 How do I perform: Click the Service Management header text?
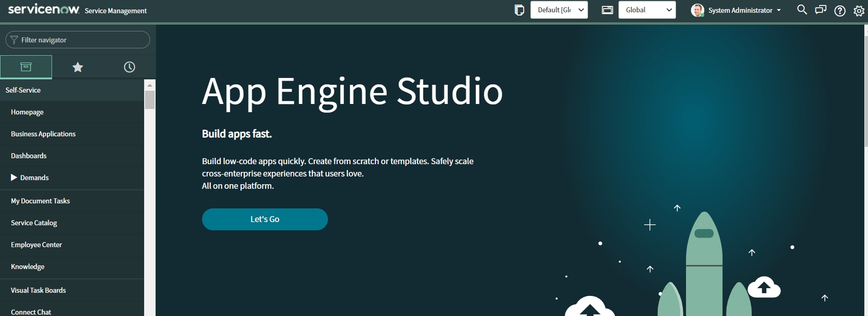[x=116, y=11]
